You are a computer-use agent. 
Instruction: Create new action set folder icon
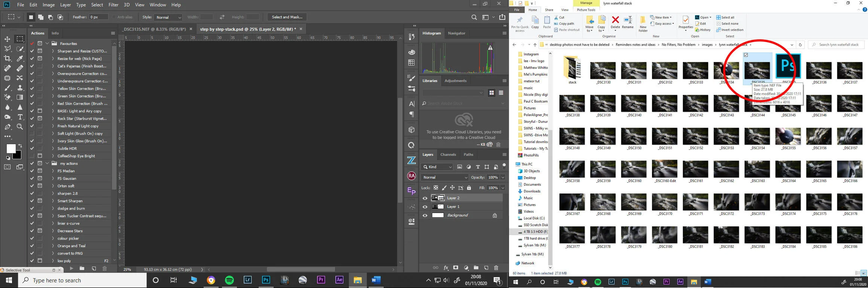82,268
